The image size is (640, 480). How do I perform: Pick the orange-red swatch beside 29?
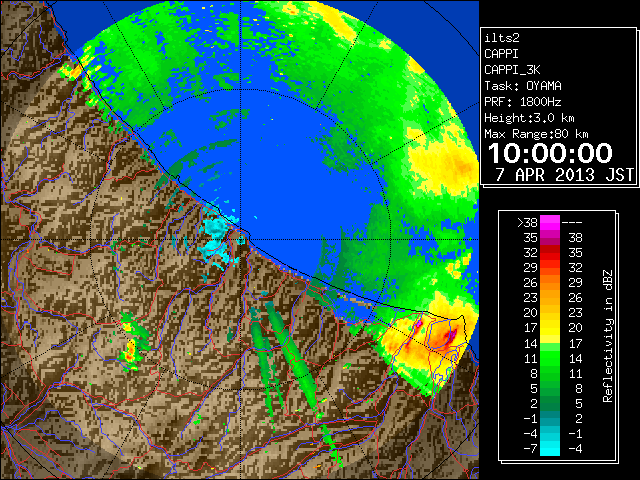pyautogui.click(x=550, y=268)
